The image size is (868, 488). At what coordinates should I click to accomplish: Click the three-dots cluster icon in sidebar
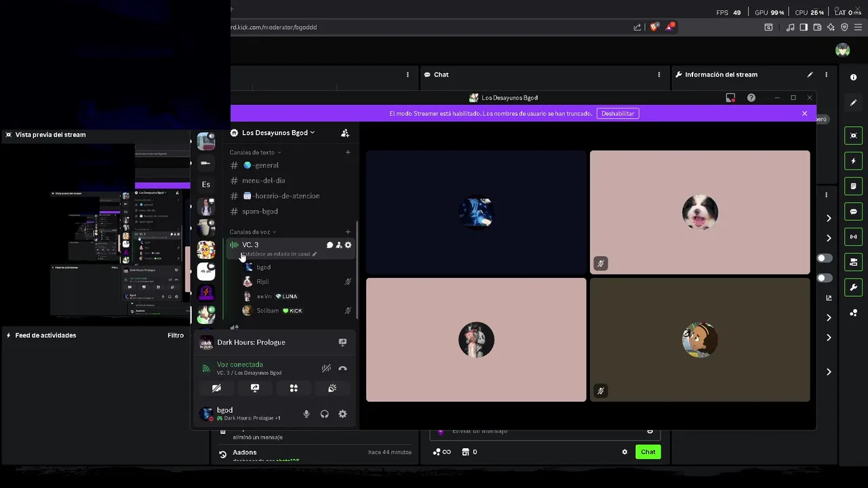854,312
